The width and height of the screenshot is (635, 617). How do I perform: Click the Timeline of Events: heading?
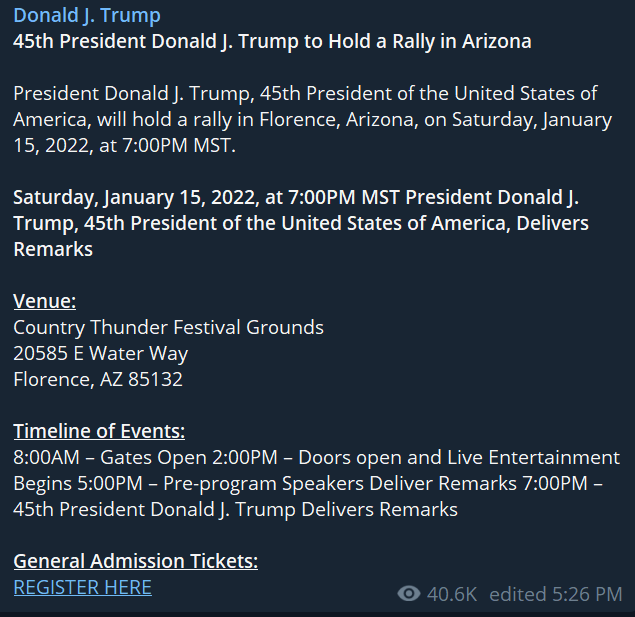pos(99,431)
